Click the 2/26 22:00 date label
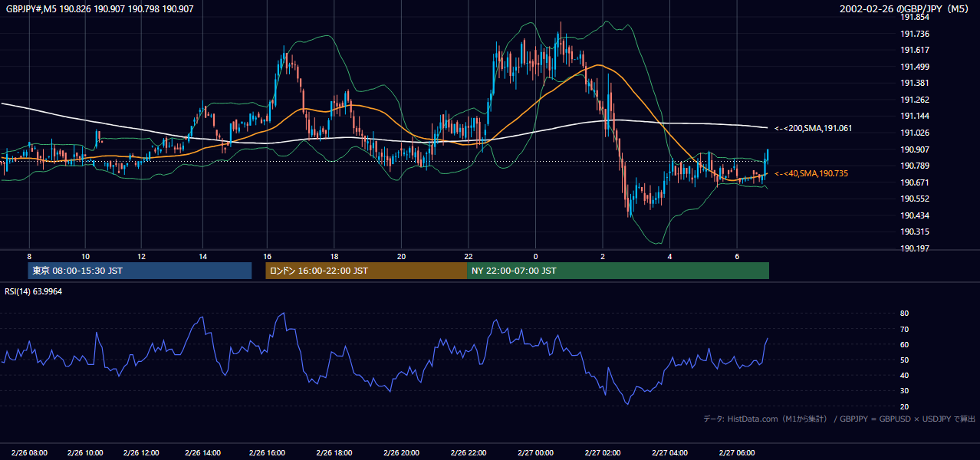Image resolution: width=980 pixels, height=460 pixels. (468, 453)
